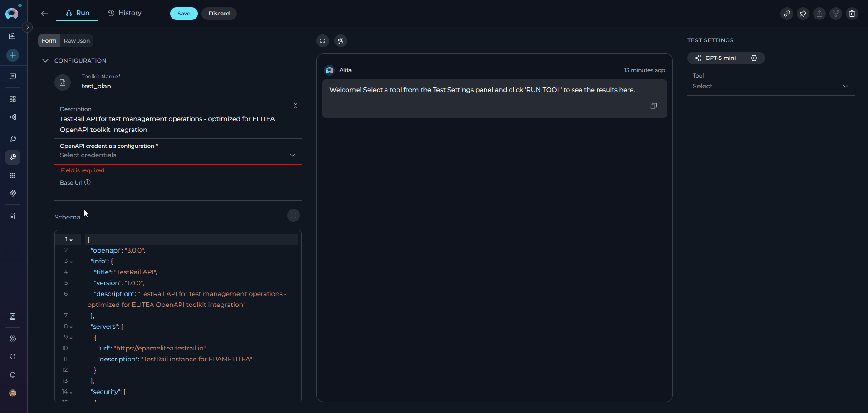Go back using the left arrow
The image size is (868, 413).
tap(44, 14)
